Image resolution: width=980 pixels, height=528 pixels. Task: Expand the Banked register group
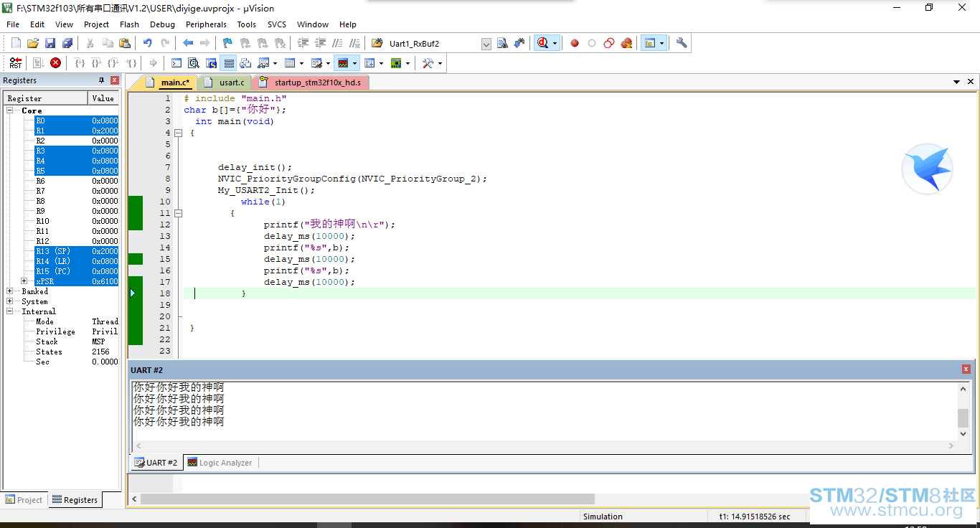[10, 291]
